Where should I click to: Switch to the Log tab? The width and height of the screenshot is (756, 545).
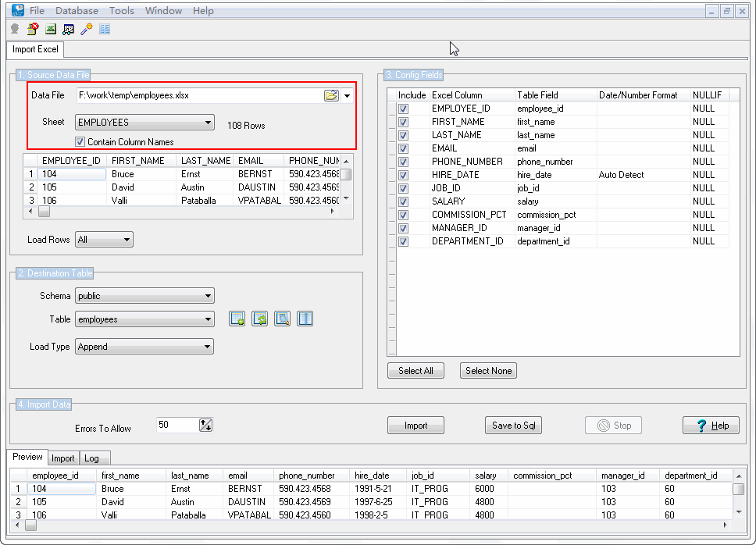(x=92, y=458)
